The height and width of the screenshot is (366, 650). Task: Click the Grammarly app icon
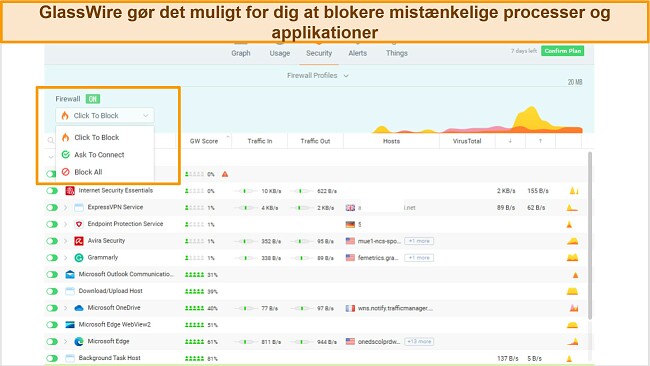(x=79, y=257)
